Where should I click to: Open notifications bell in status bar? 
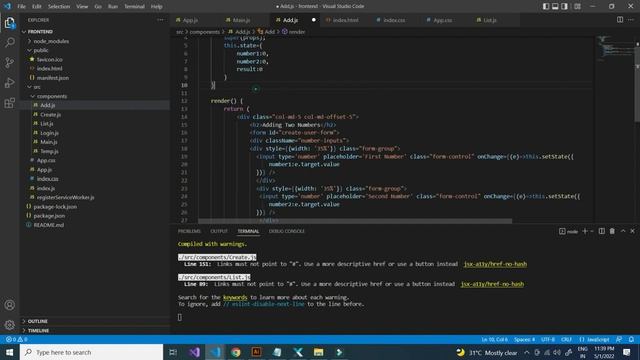pyautogui.click(x=631, y=339)
